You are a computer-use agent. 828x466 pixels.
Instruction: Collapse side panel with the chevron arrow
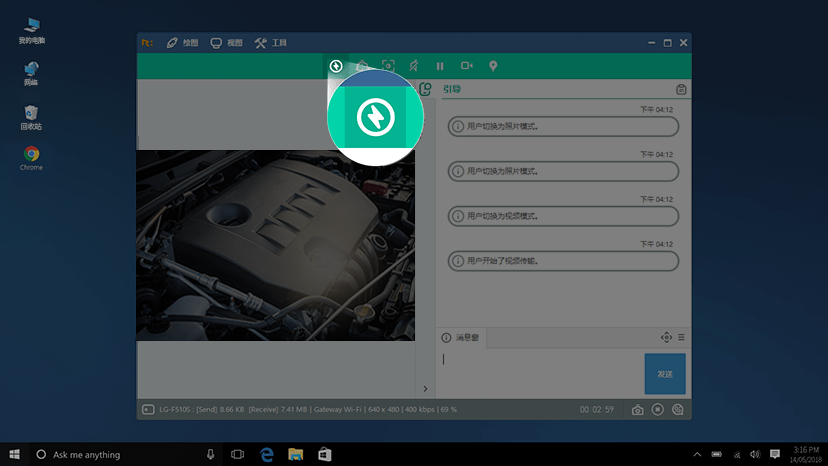click(425, 389)
